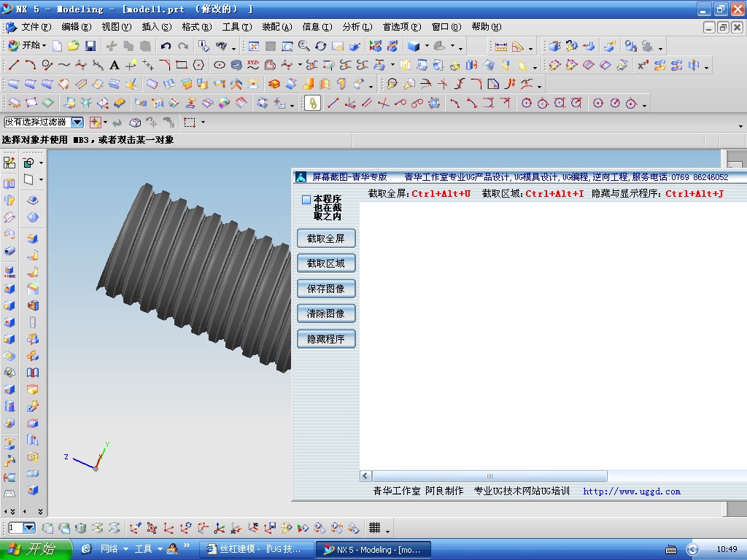This screenshot has height=560, width=747.
Task: Click the 截取全屏 button
Action: pos(326,238)
